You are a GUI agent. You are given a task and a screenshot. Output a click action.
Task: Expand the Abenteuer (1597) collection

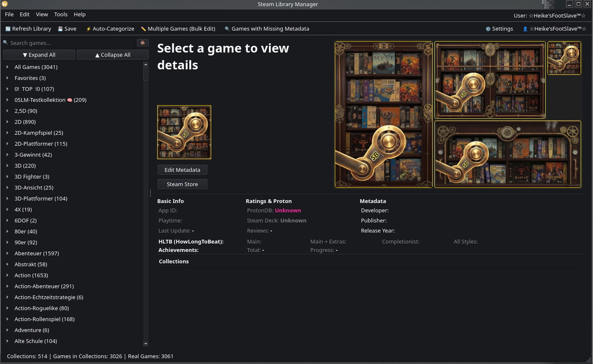pos(7,253)
